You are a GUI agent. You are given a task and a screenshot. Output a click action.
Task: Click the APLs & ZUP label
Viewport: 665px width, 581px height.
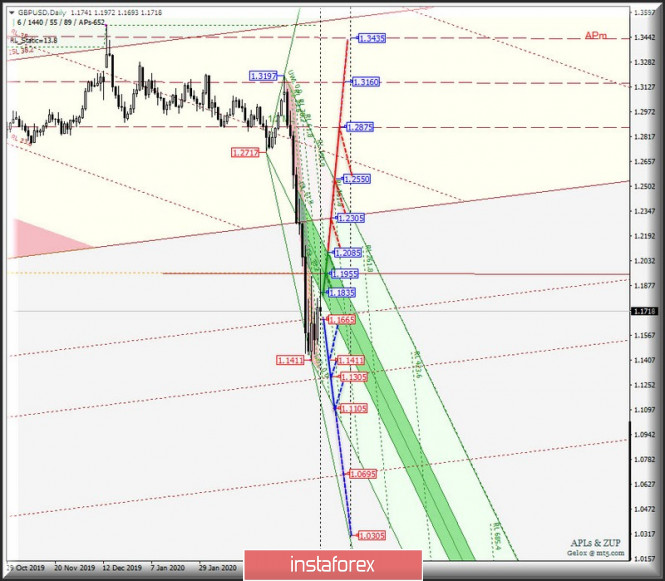tap(595, 543)
